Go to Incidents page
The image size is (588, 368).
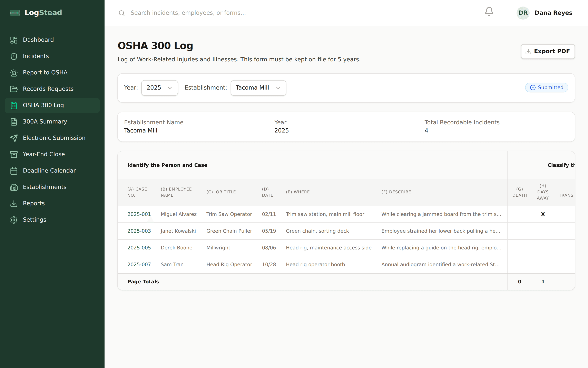click(52, 56)
